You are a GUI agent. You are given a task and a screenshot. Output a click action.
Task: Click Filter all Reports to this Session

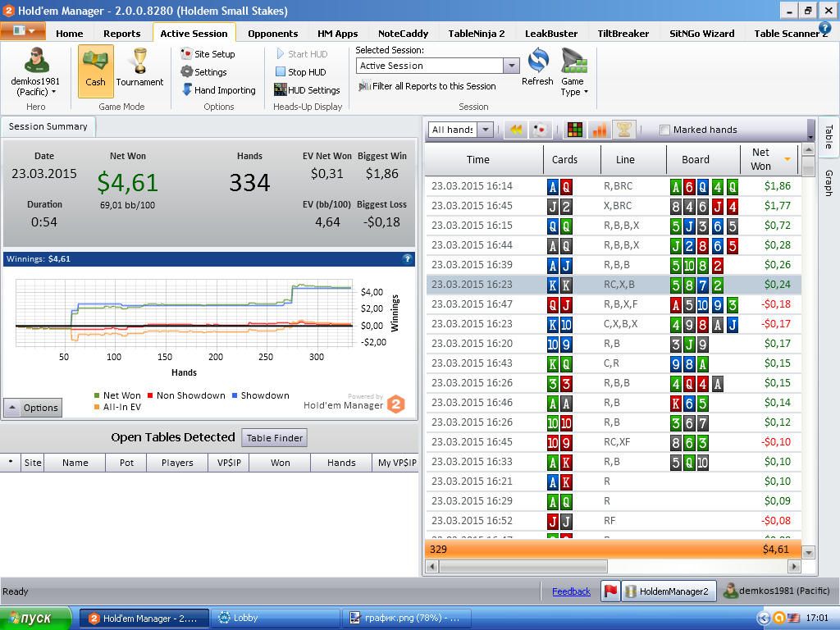tap(427, 85)
